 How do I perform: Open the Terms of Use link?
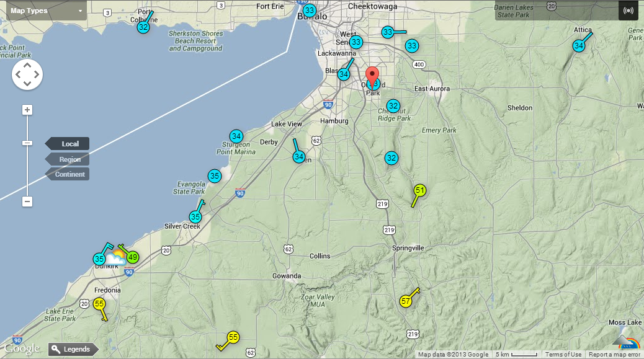[563, 355]
